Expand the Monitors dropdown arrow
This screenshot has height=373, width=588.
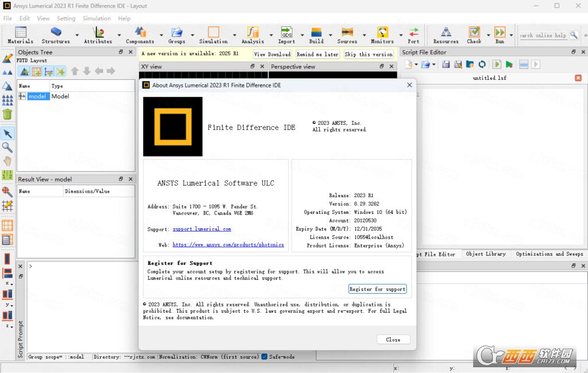click(x=401, y=35)
